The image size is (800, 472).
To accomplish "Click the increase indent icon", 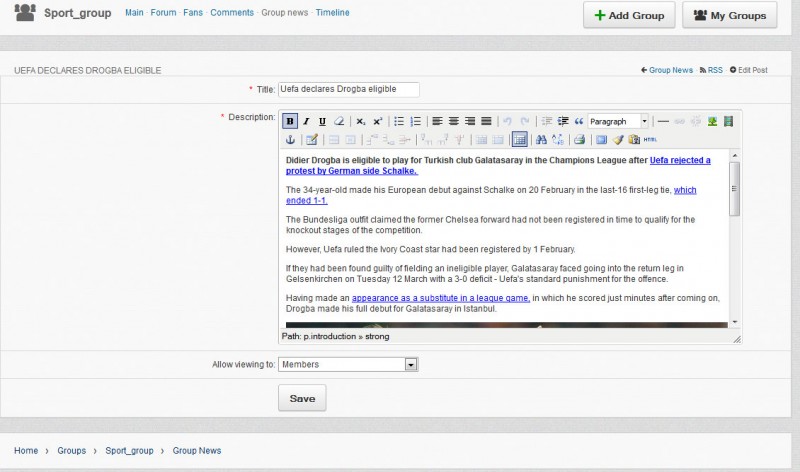I will 563,121.
